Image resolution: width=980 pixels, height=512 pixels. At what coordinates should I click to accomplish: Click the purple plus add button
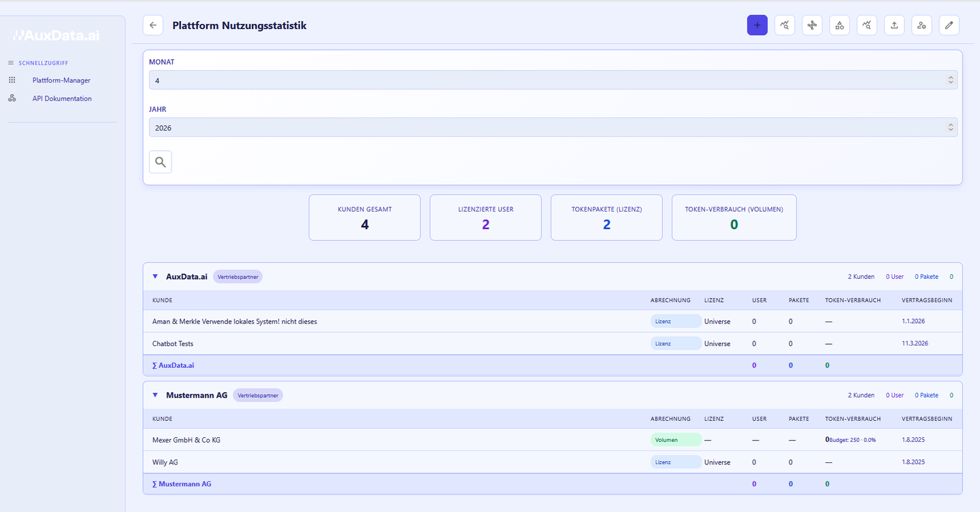pyautogui.click(x=757, y=25)
